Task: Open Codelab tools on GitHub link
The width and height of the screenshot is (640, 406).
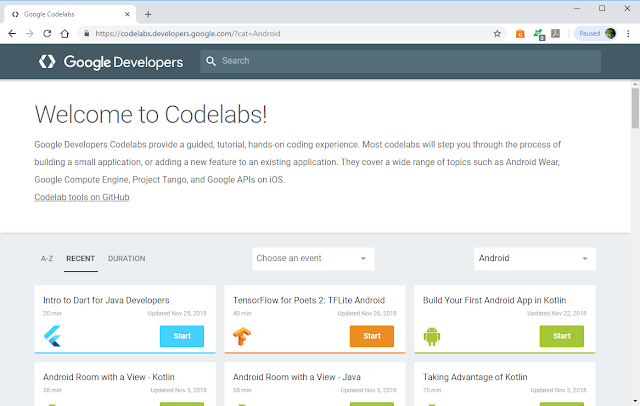Action: pyautogui.click(x=82, y=197)
